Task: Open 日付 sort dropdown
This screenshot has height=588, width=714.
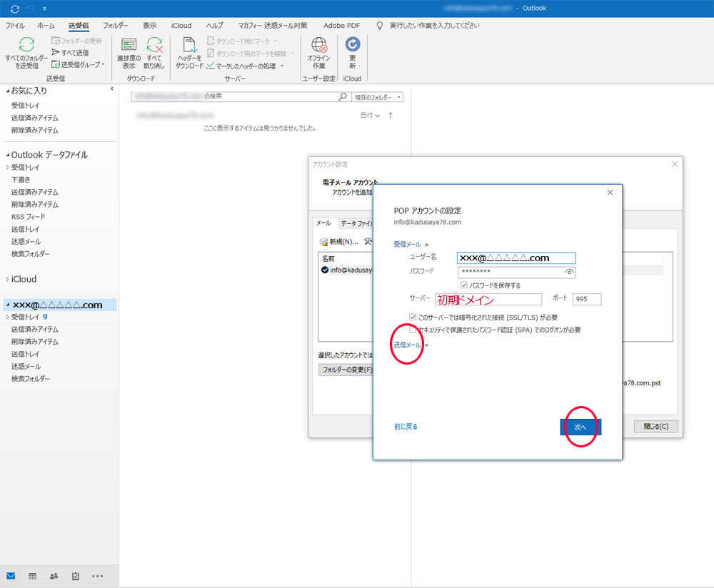Action: click(370, 116)
